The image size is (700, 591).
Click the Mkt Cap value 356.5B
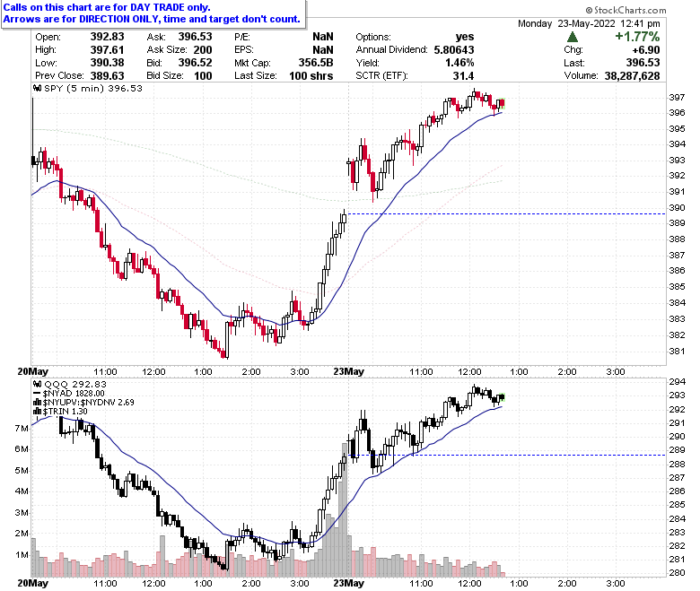(x=316, y=63)
